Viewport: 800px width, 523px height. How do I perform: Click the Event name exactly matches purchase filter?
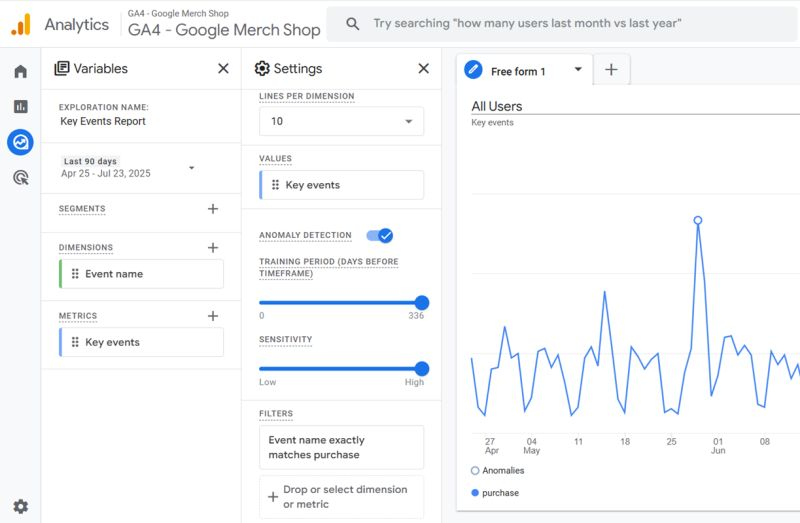(x=341, y=447)
